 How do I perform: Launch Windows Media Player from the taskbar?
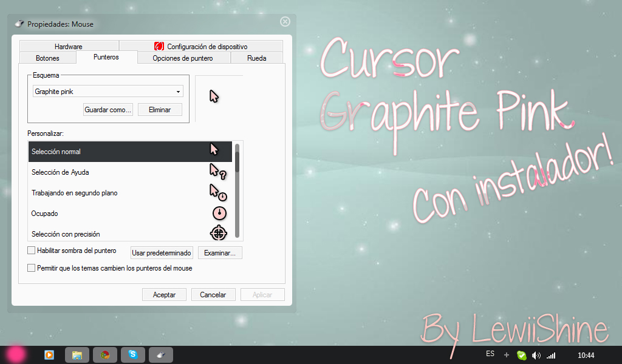pos(49,355)
